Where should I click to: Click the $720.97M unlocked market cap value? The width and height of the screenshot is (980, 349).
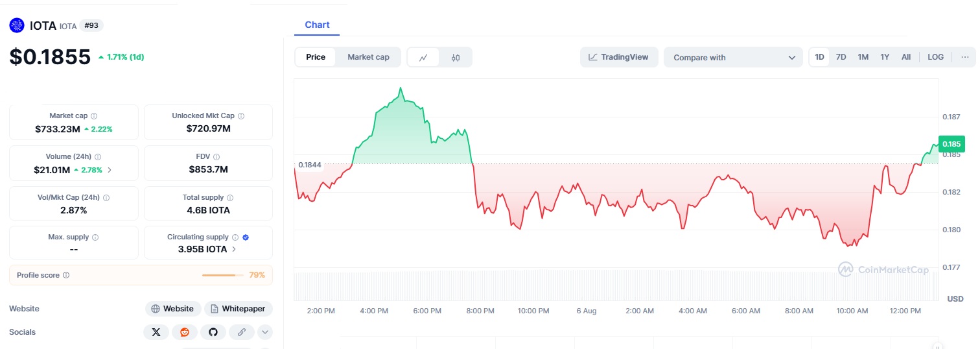tap(208, 129)
